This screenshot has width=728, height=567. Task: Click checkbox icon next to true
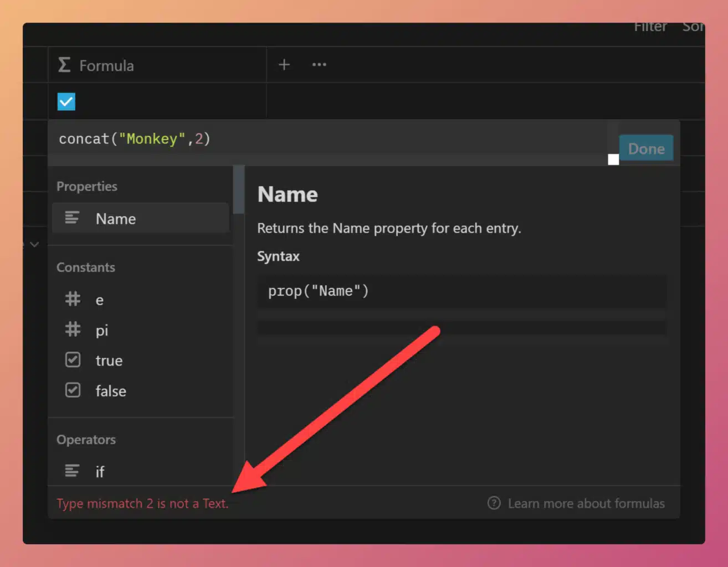coord(73,360)
